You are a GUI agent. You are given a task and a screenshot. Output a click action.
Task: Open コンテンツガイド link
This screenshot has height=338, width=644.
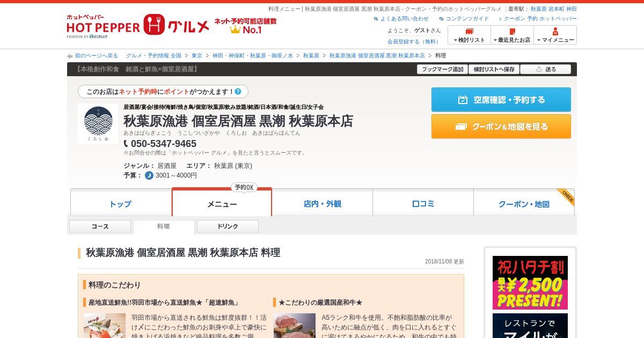pos(467,19)
